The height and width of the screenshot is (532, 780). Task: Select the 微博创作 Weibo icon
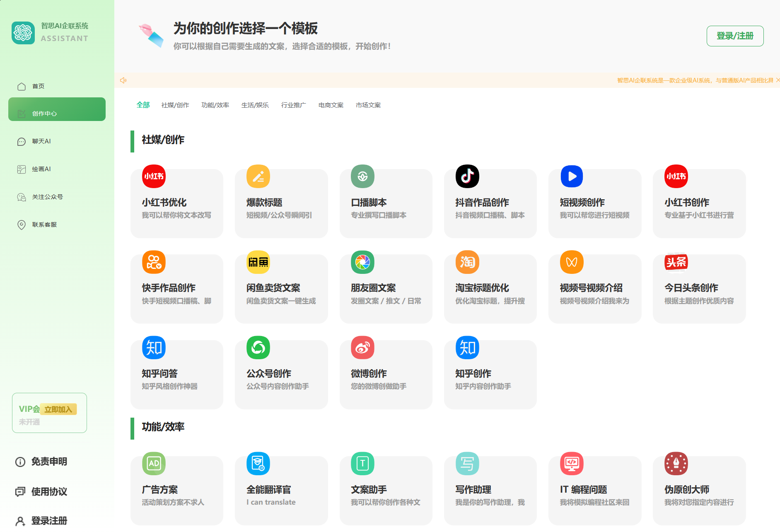point(362,348)
